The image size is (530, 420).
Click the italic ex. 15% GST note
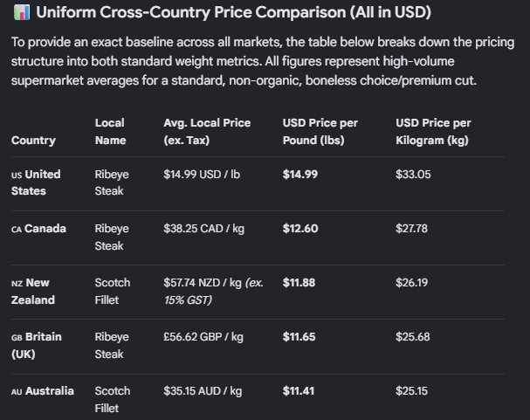[x=214, y=292]
